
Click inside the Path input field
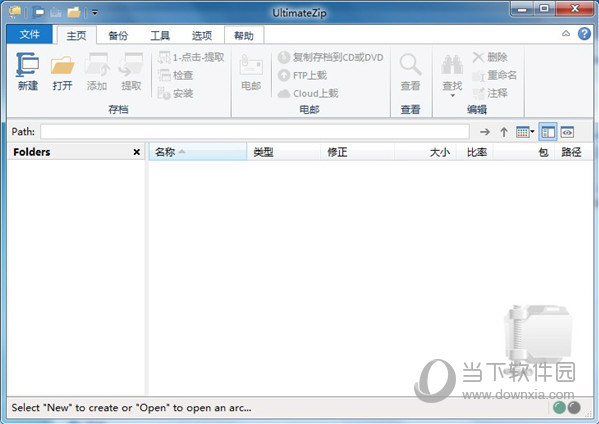tap(255, 132)
